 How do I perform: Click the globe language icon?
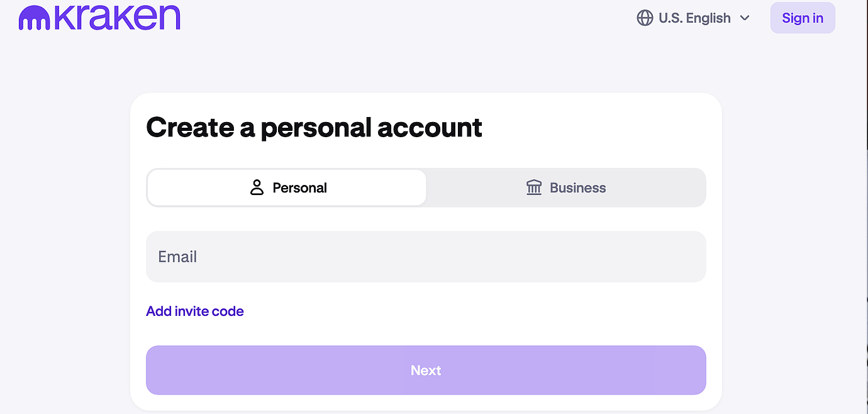(645, 18)
